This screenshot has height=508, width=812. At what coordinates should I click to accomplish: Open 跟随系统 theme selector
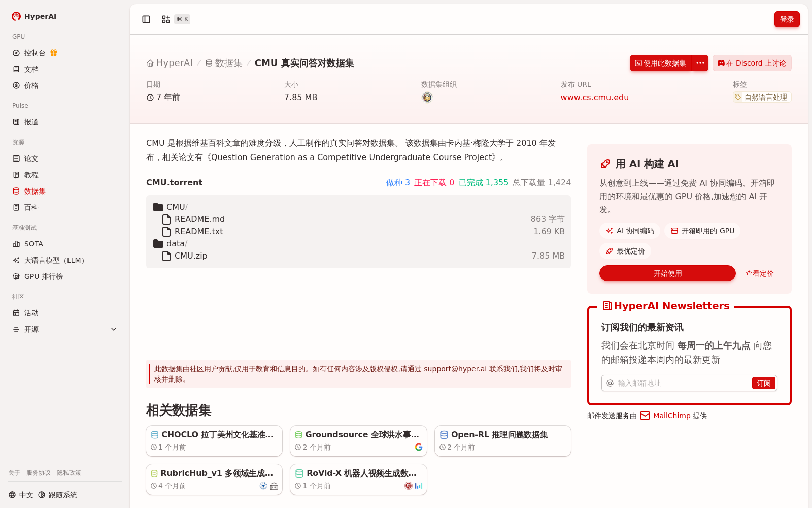pyautogui.click(x=57, y=495)
